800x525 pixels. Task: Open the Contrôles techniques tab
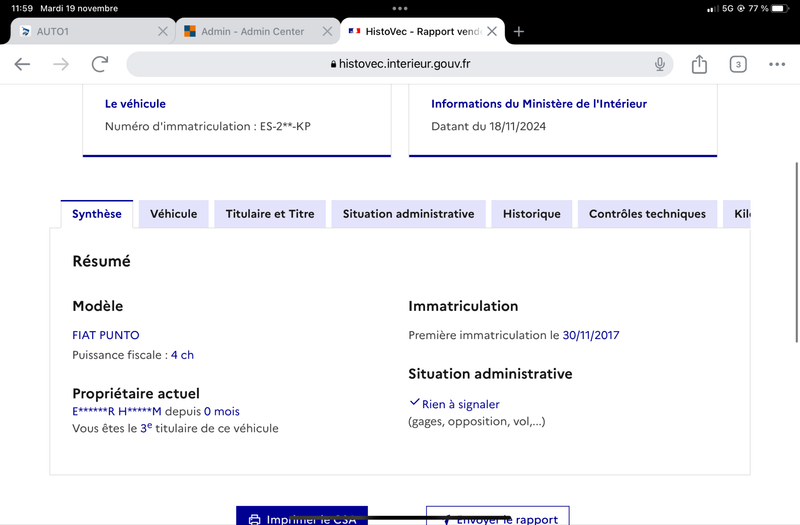(647, 214)
